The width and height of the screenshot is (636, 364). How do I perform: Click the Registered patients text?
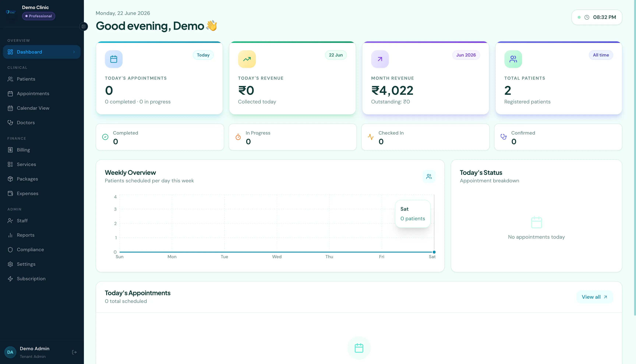(527, 102)
